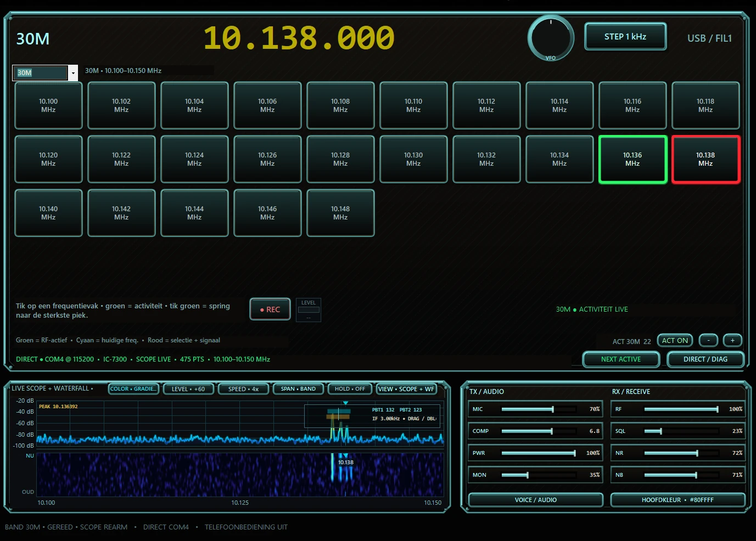Adjust the PWR output slider

tap(539, 453)
